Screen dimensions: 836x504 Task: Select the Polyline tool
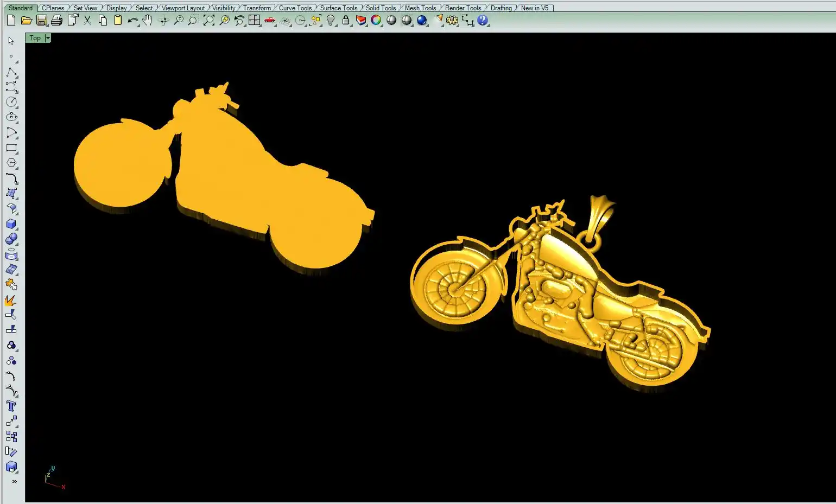click(x=11, y=72)
